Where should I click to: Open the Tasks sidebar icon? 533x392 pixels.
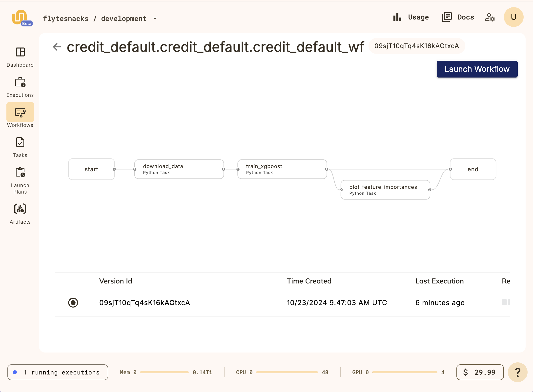point(20,143)
